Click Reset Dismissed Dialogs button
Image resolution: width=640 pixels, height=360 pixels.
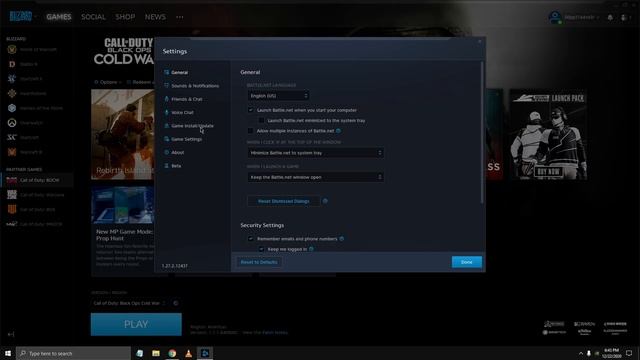pyautogui.click(x=284, y=201)
